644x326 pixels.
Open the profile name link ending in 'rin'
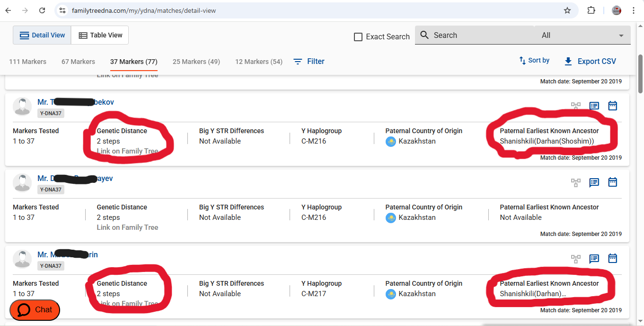pos(68,254)
